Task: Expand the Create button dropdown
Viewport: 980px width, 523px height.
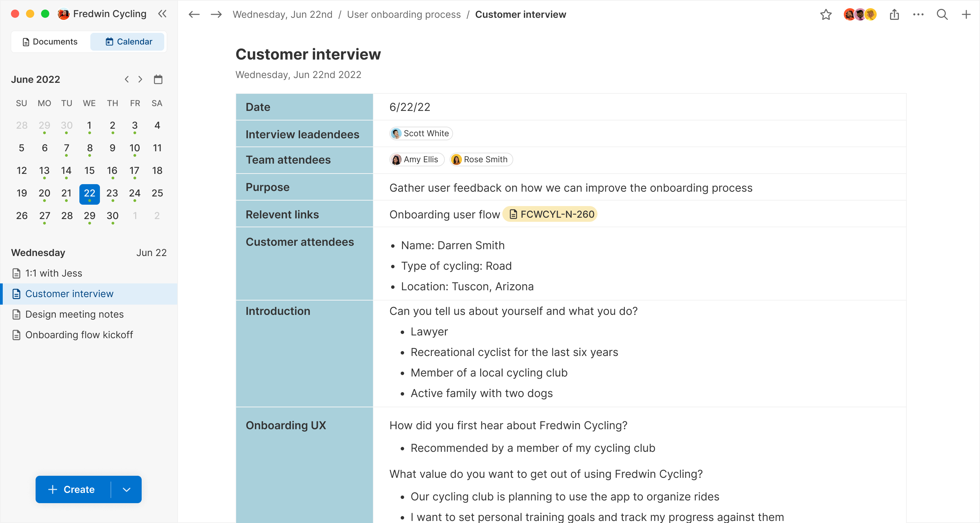Action: coord(127,489)
